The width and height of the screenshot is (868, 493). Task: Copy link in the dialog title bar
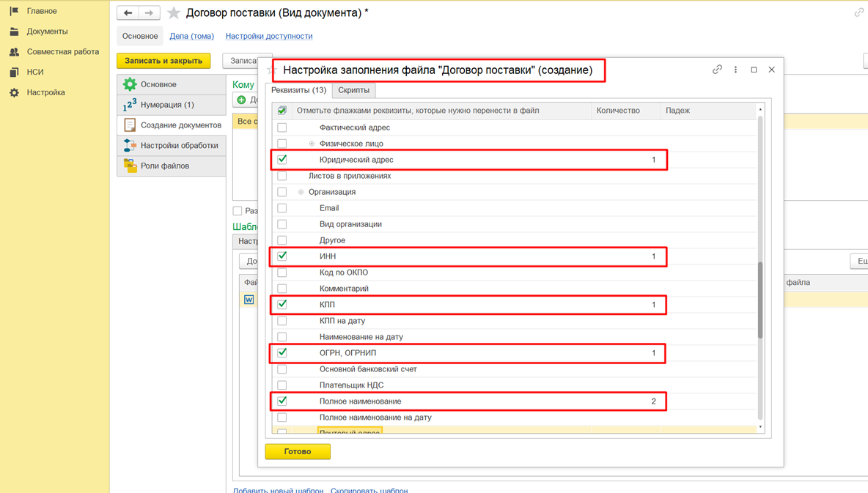click(717, 70)
